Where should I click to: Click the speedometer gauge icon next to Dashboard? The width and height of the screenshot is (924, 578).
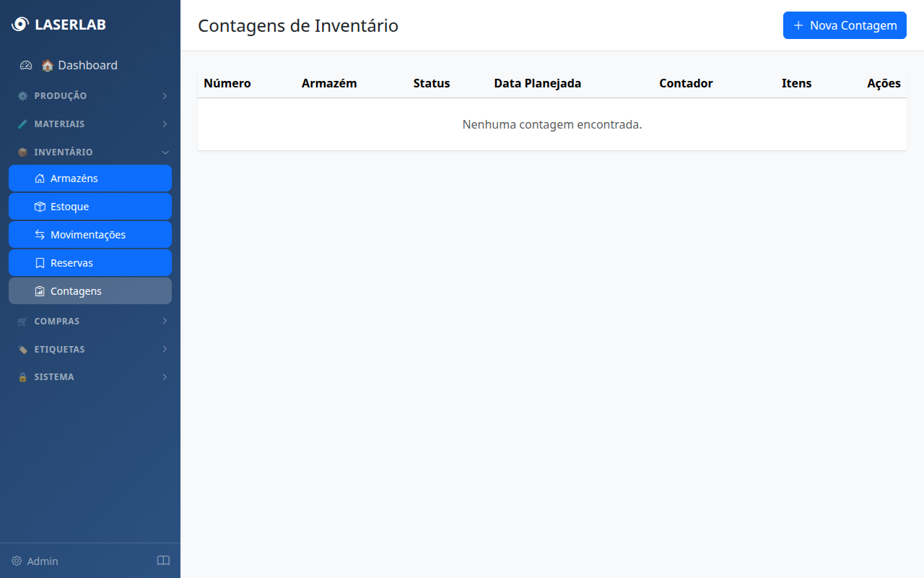click(25, 65)
